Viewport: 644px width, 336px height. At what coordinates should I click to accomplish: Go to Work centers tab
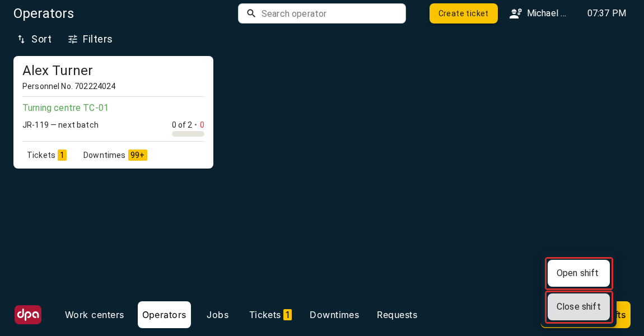[x=95, y=315]
